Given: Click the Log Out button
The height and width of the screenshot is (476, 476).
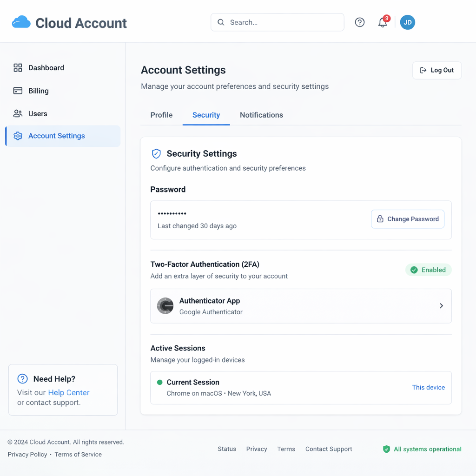Looking at the screenshot, I should coord(436,70).
